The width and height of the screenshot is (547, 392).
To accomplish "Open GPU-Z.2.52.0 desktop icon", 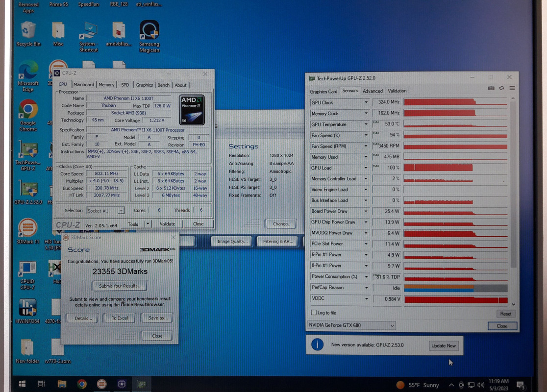I will point(28,192).
